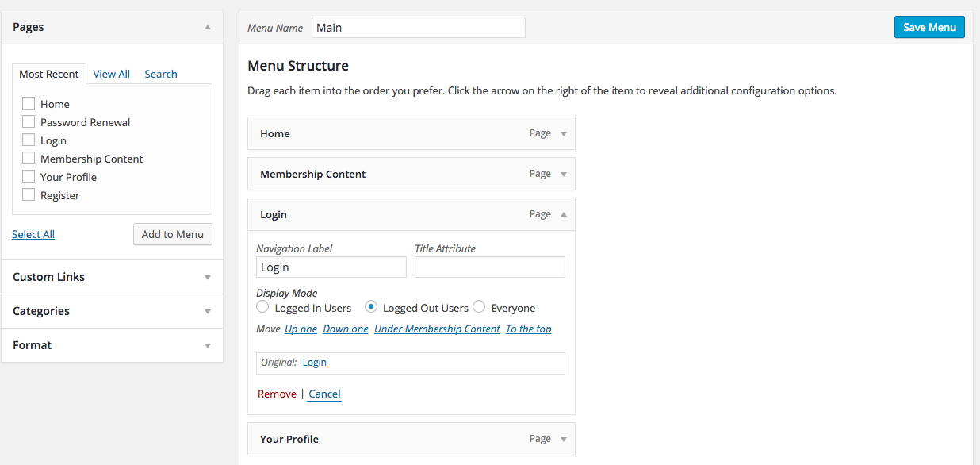
Task: Click the Save Menu button
Action: click(x=929, y=27)
